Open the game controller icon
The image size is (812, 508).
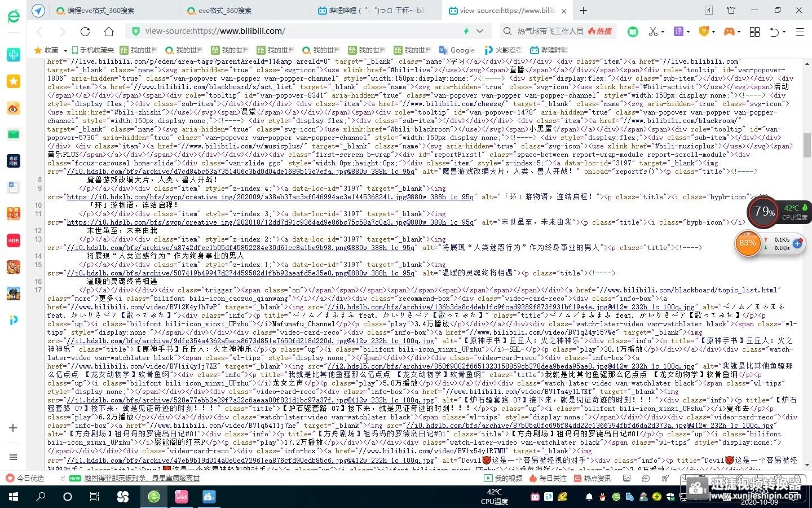pyautogui.click(x=730, y=31)
